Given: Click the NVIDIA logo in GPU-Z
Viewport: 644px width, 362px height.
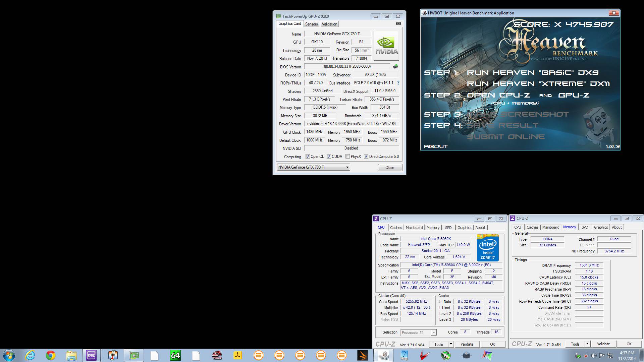Looking at the screenshot, I should point(386,46).
